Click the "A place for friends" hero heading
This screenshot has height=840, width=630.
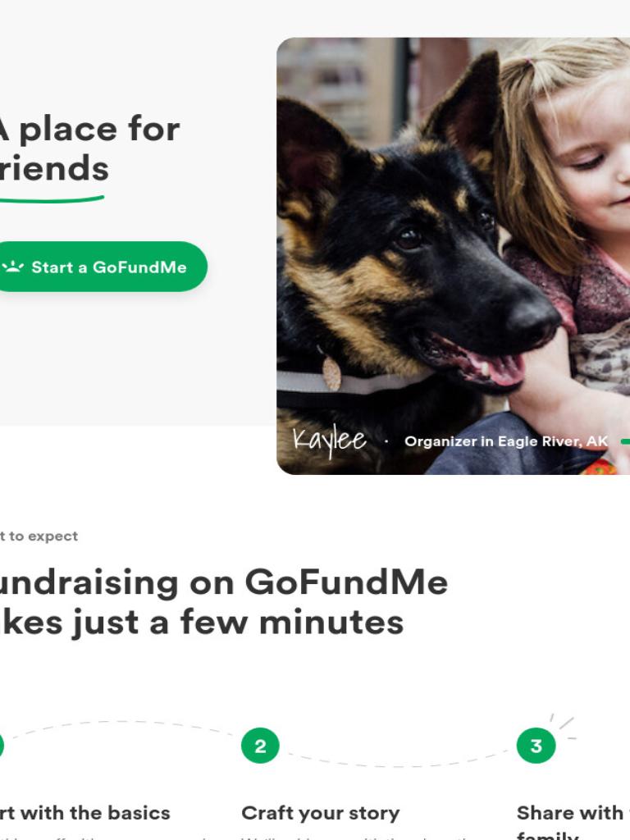coord(90,148)
